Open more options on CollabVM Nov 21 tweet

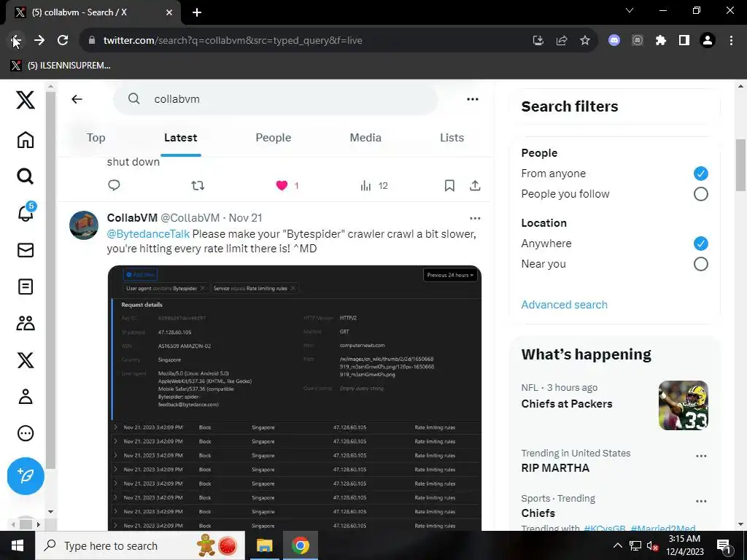pos(475,218)
